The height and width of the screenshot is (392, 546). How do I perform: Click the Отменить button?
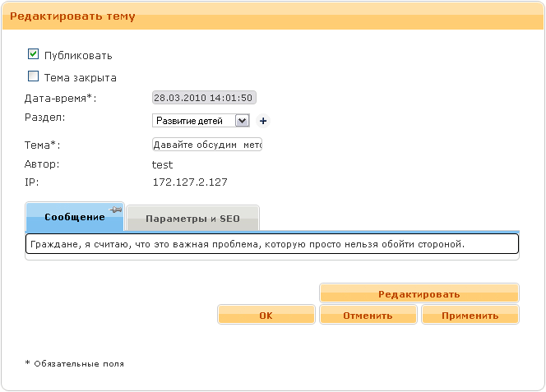click(x=368, y=315)
